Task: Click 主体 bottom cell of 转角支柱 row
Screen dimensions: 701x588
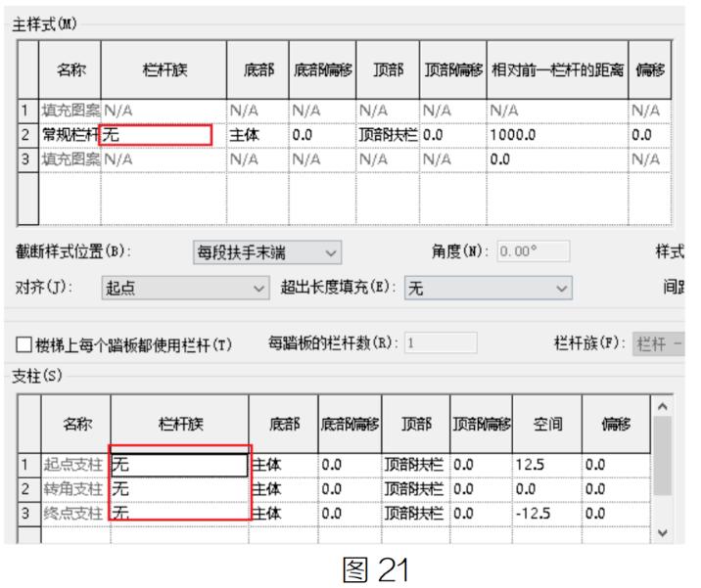Action: pyautogui.click(x=283, y=489)
